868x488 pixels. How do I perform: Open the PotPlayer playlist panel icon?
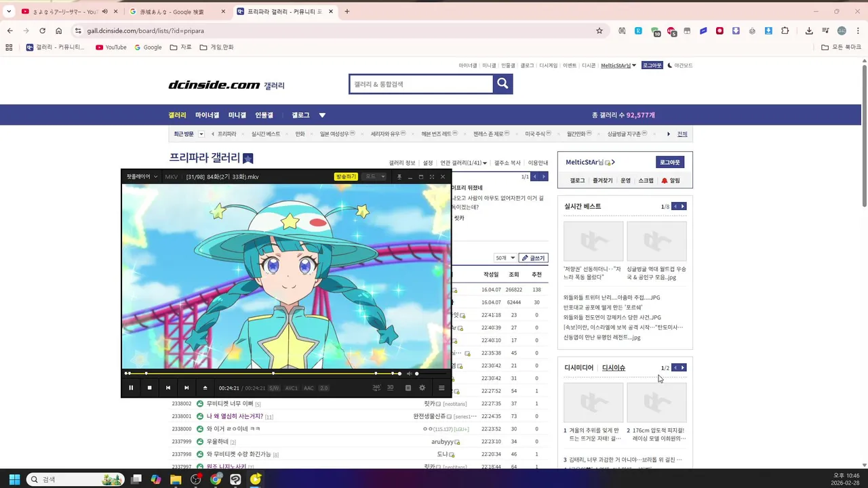pyautogui.click(x=441, y=388)
